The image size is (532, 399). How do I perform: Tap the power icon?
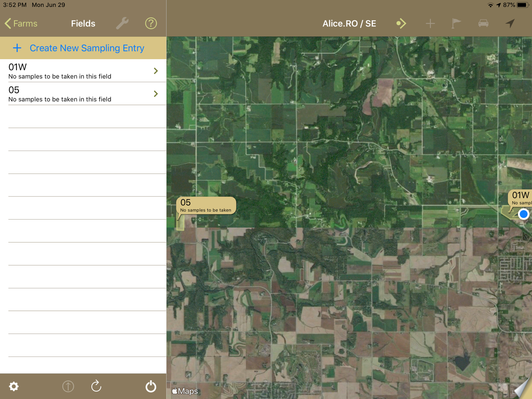point(151,386)
